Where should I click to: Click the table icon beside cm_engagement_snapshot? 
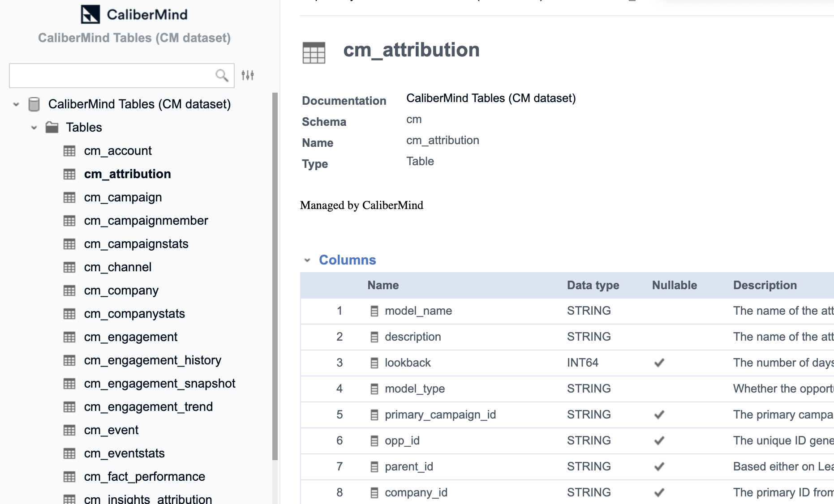69,384
